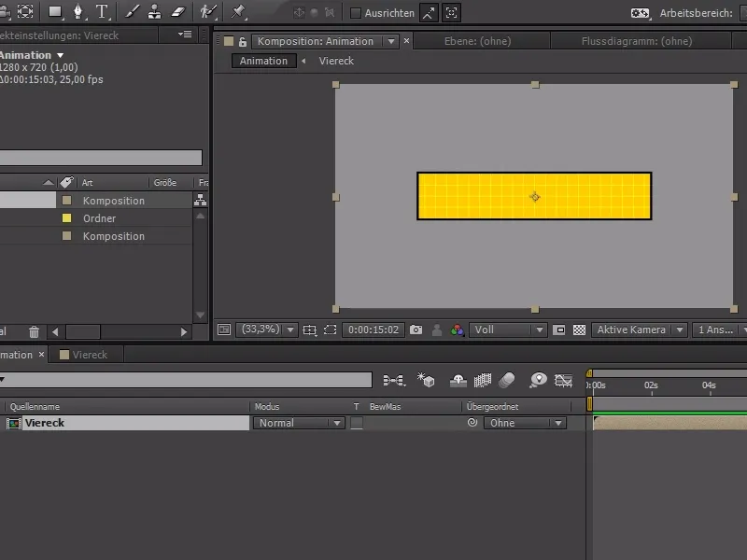Show channel and color management settings
The width and height of the screenshot is (747, 560).
457,329
